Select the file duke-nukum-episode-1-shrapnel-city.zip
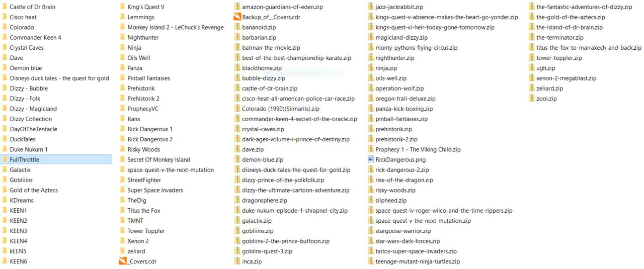Viewport: 644px width, 269px height. click(x=295, y=211)
